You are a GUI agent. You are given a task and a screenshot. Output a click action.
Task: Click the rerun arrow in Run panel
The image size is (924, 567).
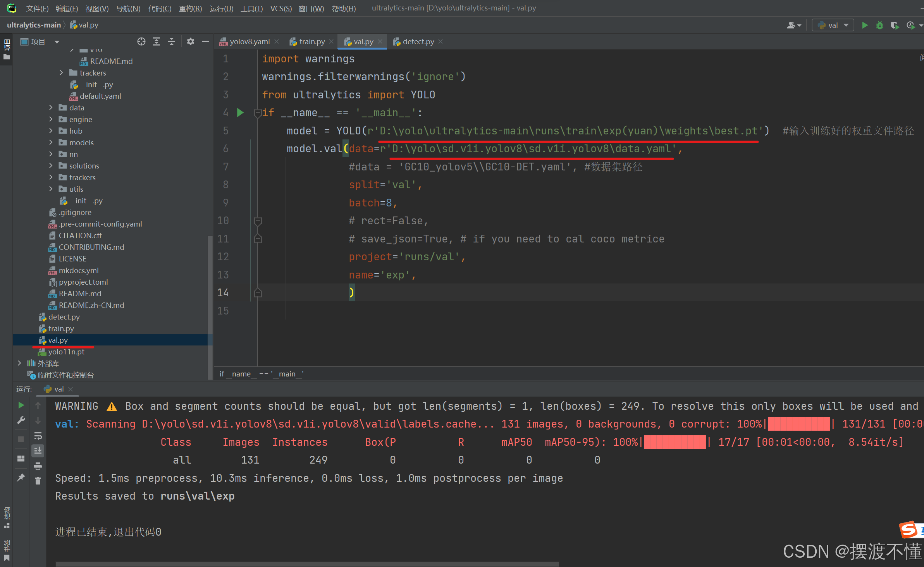(21, 405)
